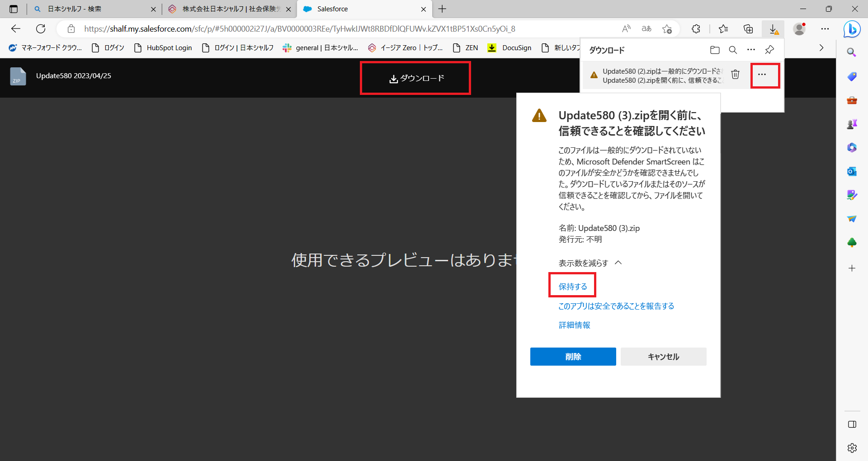This screenshot has height=461, width=868.
Task: Open the 詳細情報 link
Action: tap(574, 325)
